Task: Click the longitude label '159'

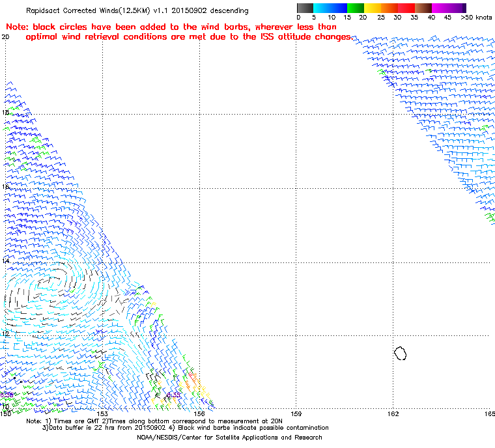Action: tap(296, 413)
